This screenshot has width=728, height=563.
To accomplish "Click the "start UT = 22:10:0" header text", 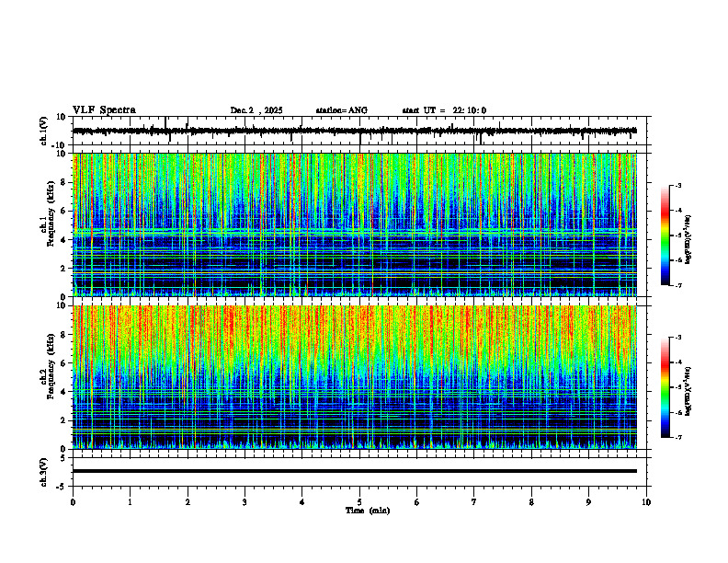I will pos(444,110).
